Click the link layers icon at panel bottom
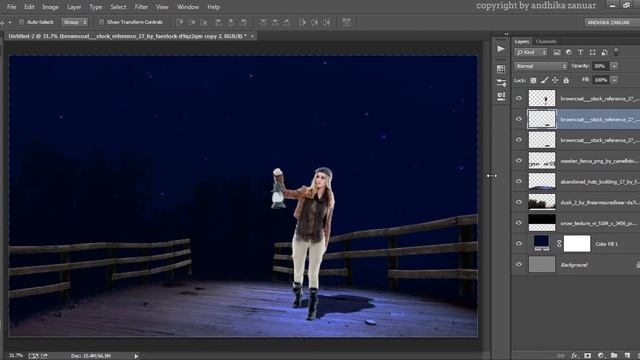Image resolution: width=640 pixels, height=360 pixels. pos(561,356)
